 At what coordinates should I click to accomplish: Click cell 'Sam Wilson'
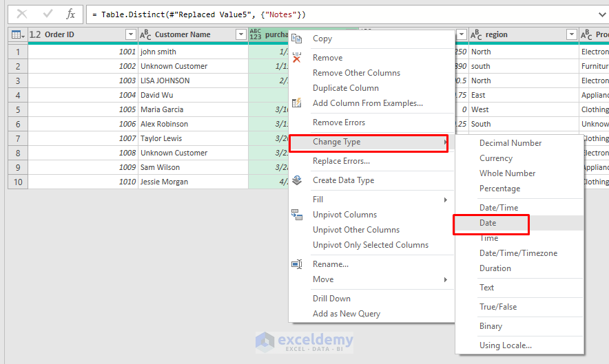193,168
